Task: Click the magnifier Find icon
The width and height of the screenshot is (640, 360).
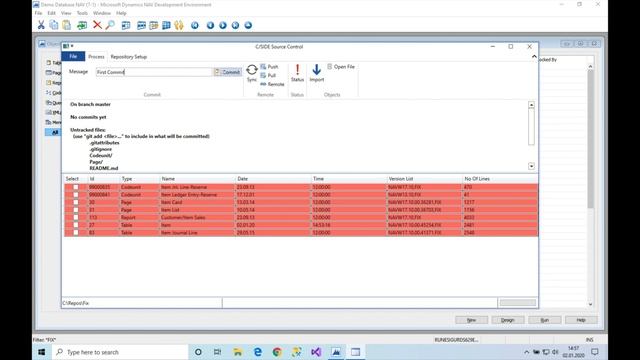Action: point(110,25)
